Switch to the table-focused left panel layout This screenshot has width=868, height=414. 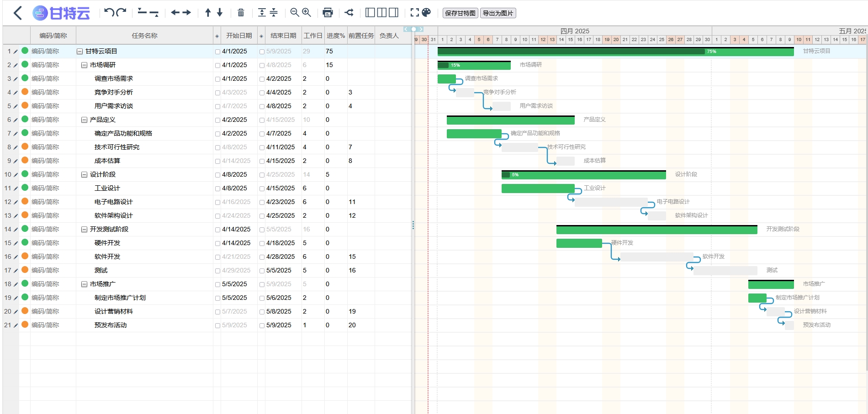tap(370, 13)
